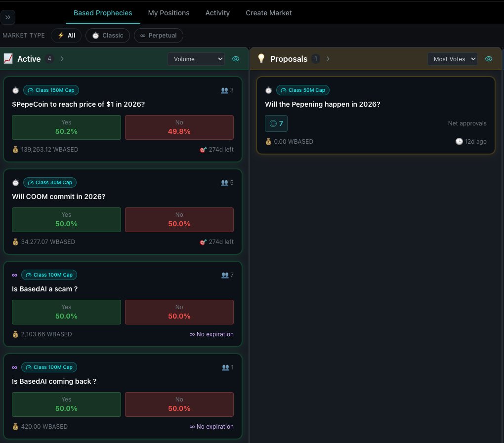
Task: Bet No 49.8% on PepeCoin market
Action: coord(179,127)
